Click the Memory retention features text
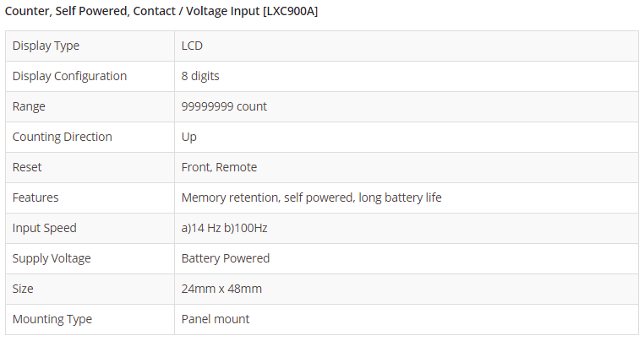The width and height of the screenshot is (644, 341). pos(311,198)
